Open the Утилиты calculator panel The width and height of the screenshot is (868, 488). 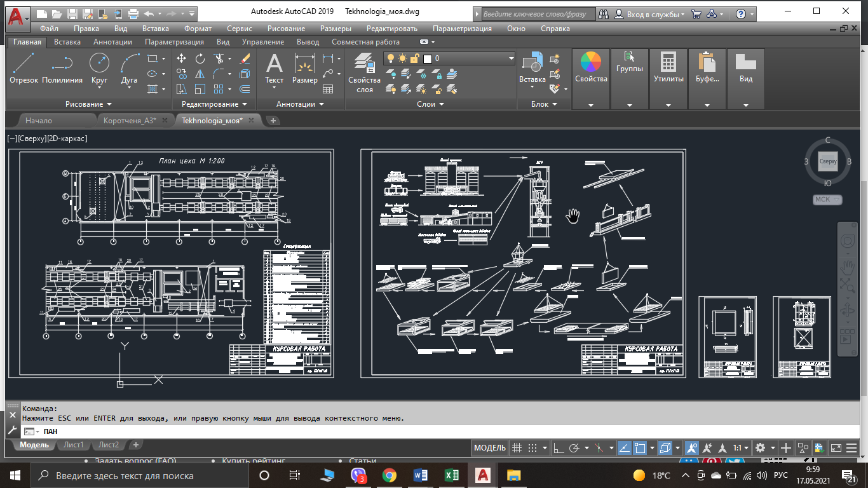tap(668, 68)
